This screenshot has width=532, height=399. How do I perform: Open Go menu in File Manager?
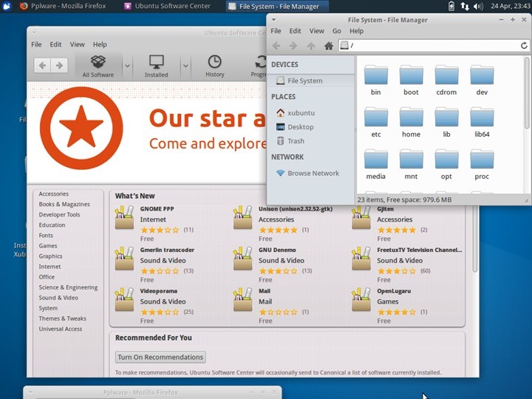pos(337,31)
